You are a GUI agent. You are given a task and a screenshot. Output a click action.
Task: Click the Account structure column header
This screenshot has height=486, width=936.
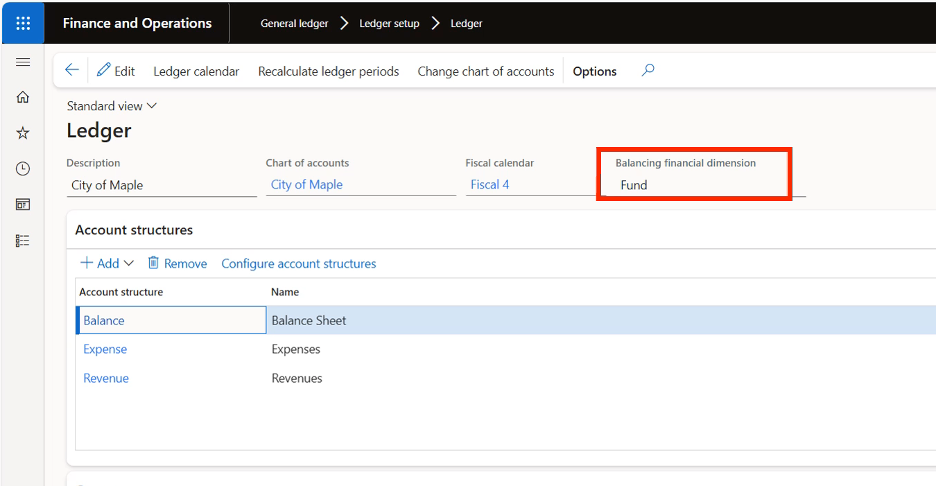(x=121, y=292)
